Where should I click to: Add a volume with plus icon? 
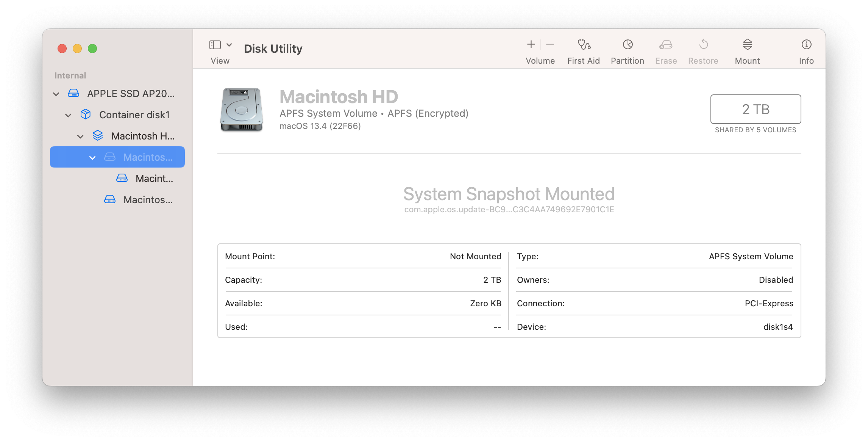click(531, 45)
